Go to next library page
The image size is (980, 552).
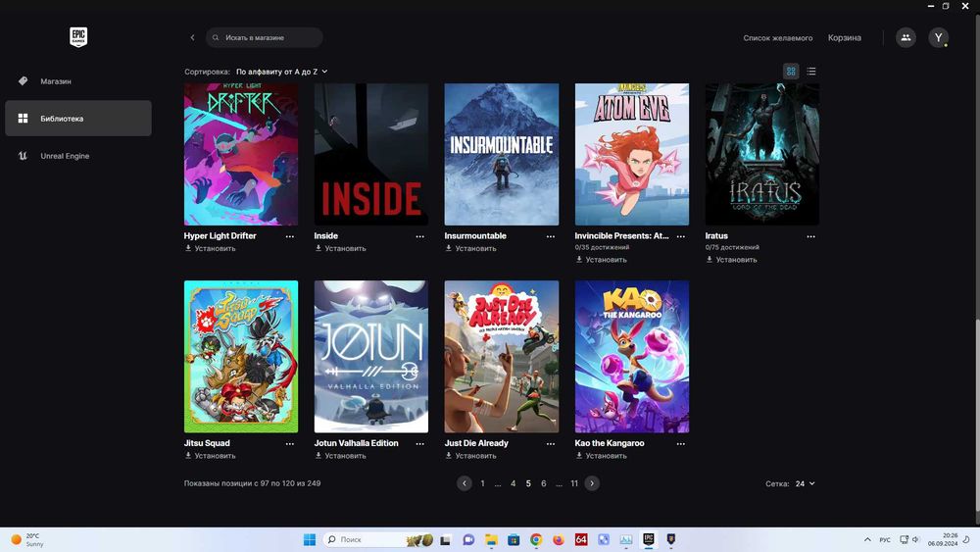[x=592, y=483]
